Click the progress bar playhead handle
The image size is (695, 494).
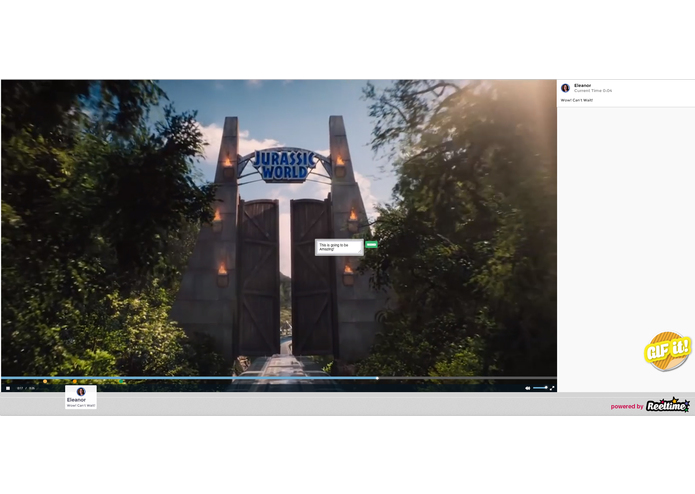coord(377,378)
